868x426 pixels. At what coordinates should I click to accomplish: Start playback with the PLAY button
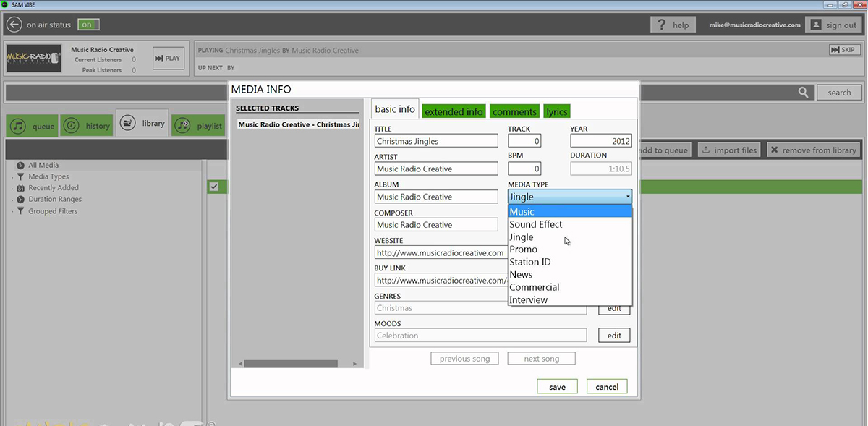pyautogui.click(x=167, y=59)
